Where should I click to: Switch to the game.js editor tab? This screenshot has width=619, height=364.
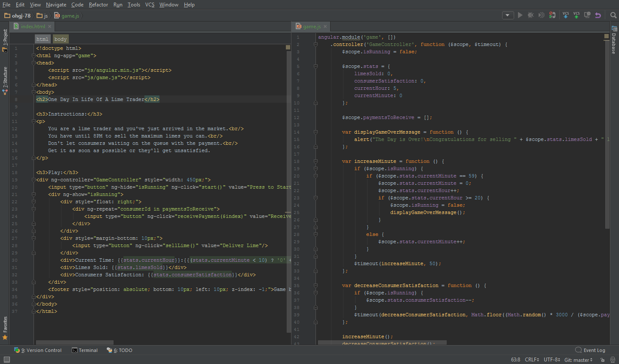coord(312,27)
